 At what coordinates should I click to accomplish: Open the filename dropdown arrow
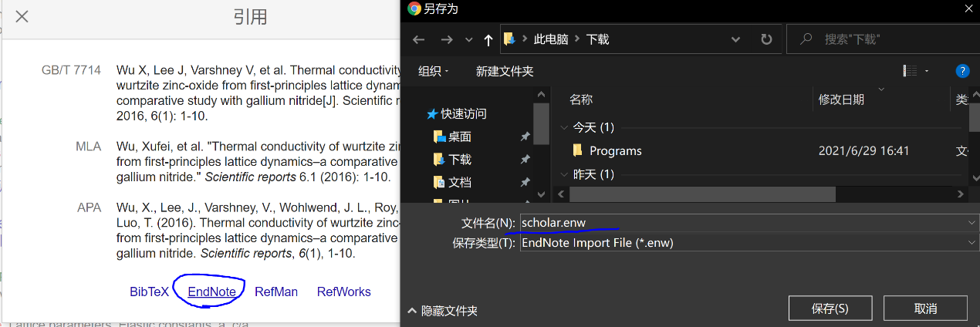(x=972, y=222)
